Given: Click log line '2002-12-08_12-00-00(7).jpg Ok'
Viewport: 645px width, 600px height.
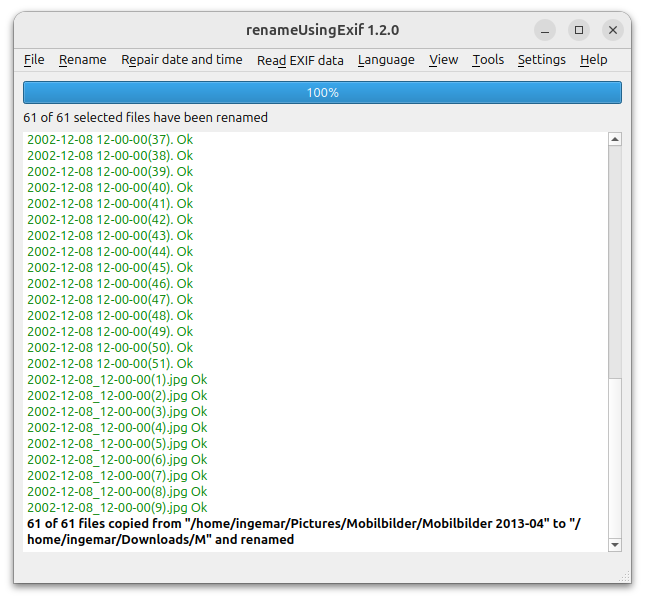Looking at the screenshot, I should [117, 477].
